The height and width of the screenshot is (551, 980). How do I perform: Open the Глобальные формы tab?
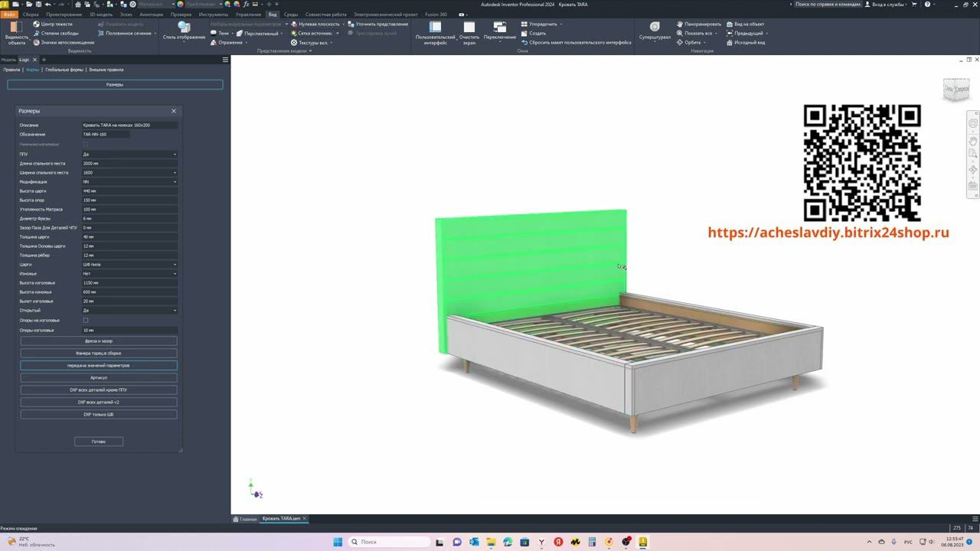tap(64, 70)
